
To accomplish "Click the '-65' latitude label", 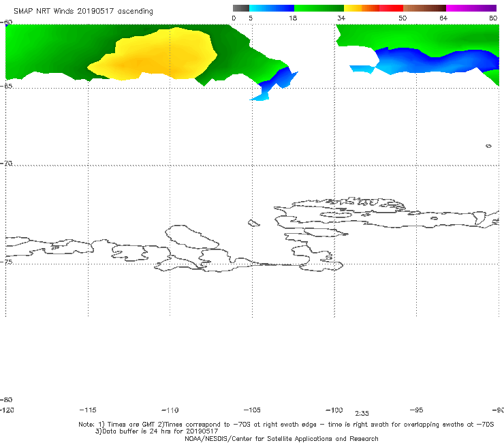I will click(x=6, y=87).
